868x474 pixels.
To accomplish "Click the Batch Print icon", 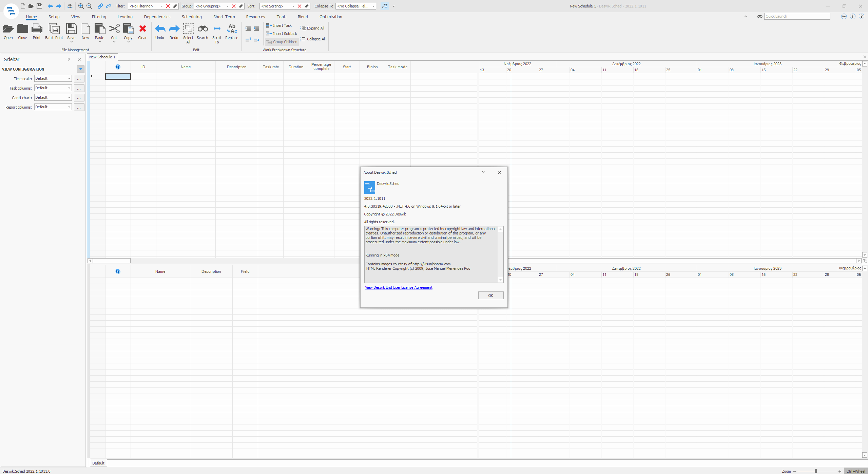I will [x=54, y=29].
